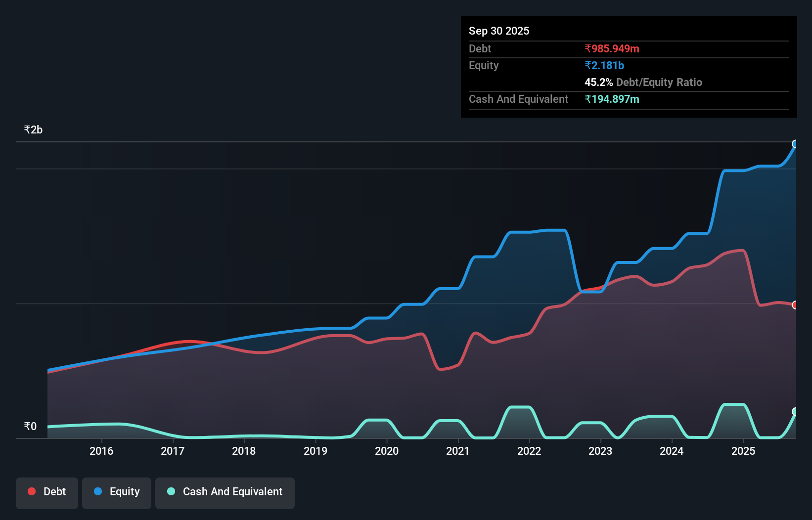Select the 2020 axis label
The height and width of the screenshot is (520, 812).
coord(387,451)
